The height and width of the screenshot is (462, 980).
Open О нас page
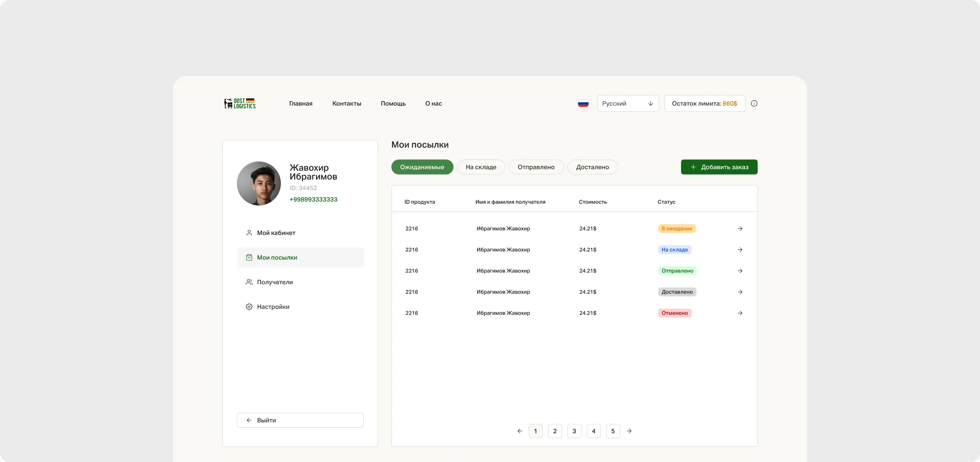click(433, 103)
